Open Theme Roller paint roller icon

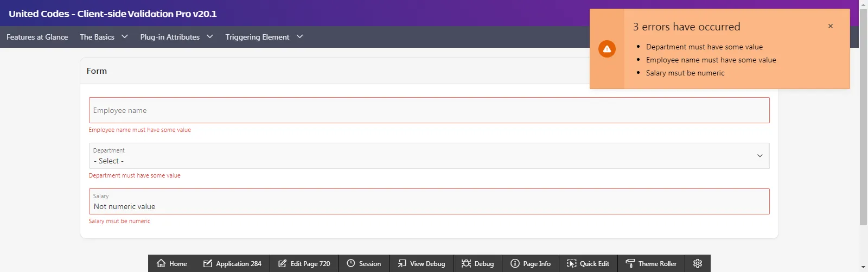630,263
